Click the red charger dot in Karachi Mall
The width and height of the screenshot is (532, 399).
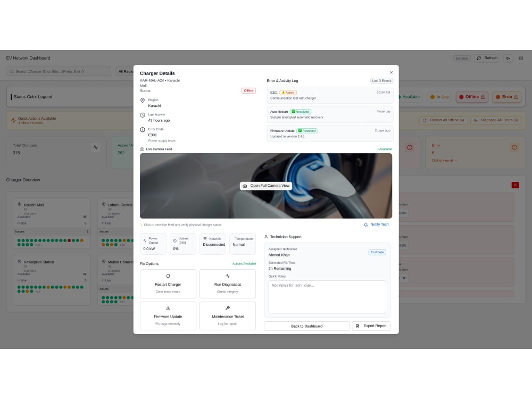69,240
